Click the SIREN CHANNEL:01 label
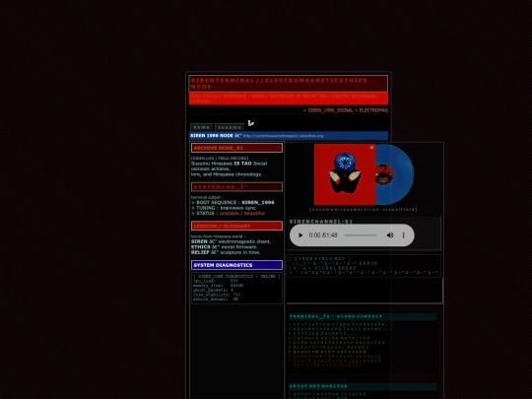 tap(320, 222)
